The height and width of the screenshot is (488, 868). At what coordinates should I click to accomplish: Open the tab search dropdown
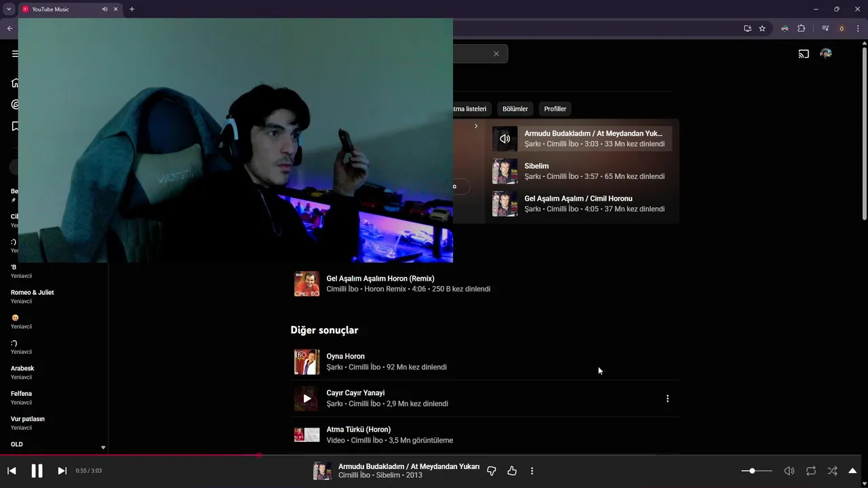9,9
